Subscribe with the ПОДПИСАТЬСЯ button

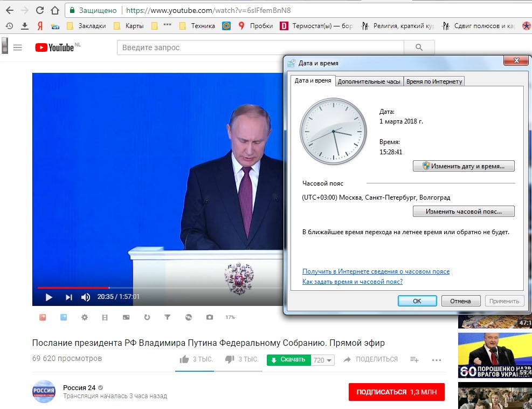(x=396, y=392)
